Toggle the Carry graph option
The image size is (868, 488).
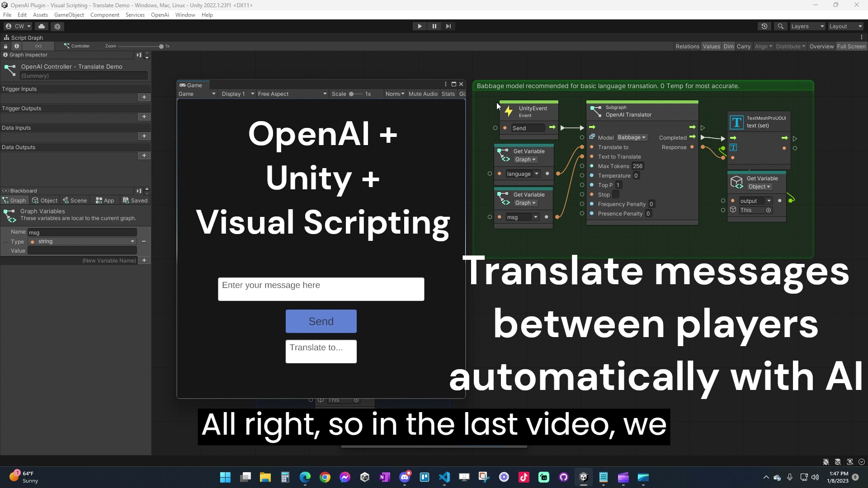coord(744,47)
